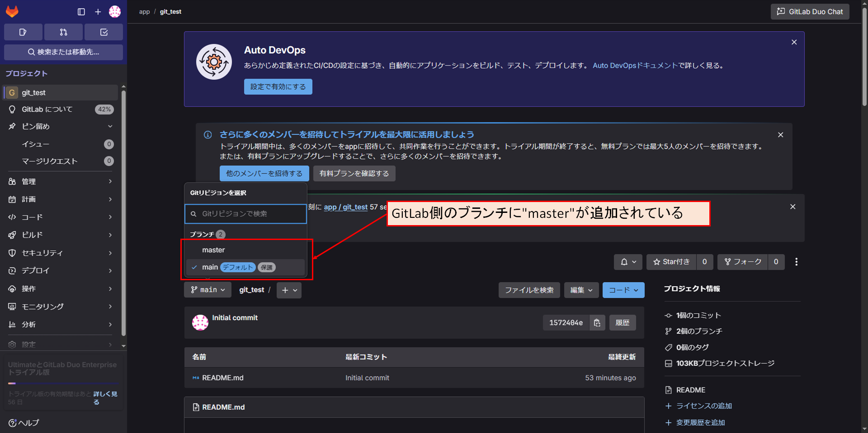Viewport: 868px width, 433px height.
Task: Click 変更履歴を追加 link
Action: pyautogui.click(x=700, y=423)
